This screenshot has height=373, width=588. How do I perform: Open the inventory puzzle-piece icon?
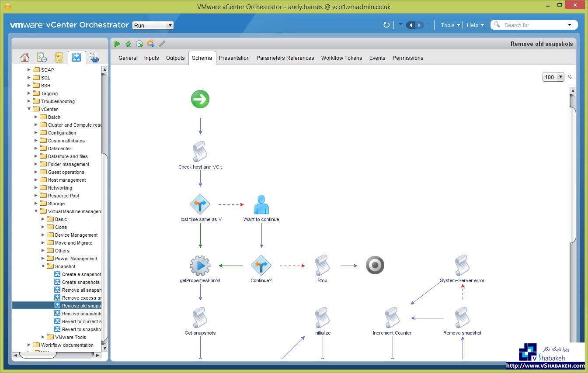[x=94, y=57]
